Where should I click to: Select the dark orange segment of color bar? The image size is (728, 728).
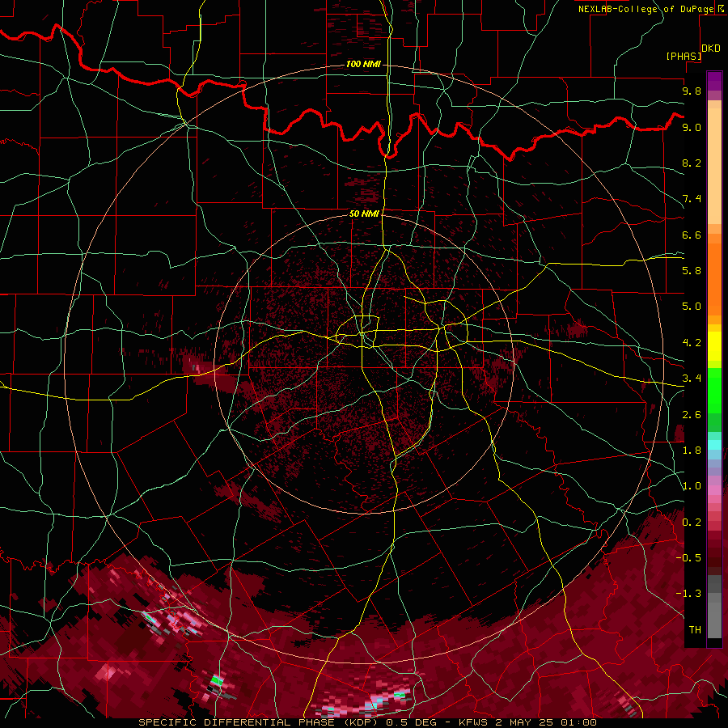click(x=714, y=280)
